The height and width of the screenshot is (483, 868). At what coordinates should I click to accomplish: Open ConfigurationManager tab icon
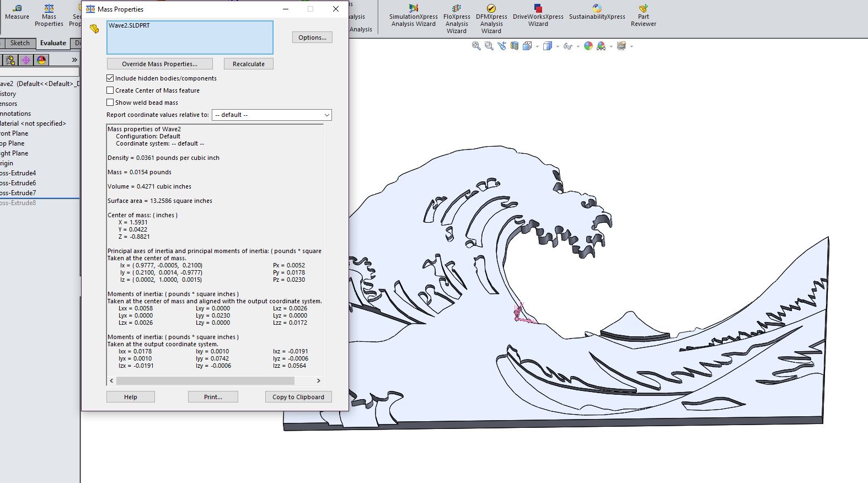pos(10,60)
